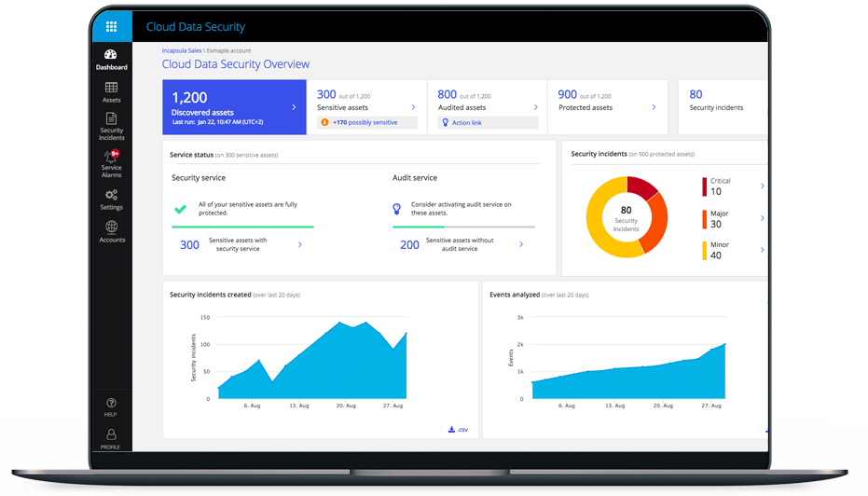This screenshot has width=868, height=496.
Task: Expand the sensitive assets without audit service arrow
Action: click(x=521, y=244)
